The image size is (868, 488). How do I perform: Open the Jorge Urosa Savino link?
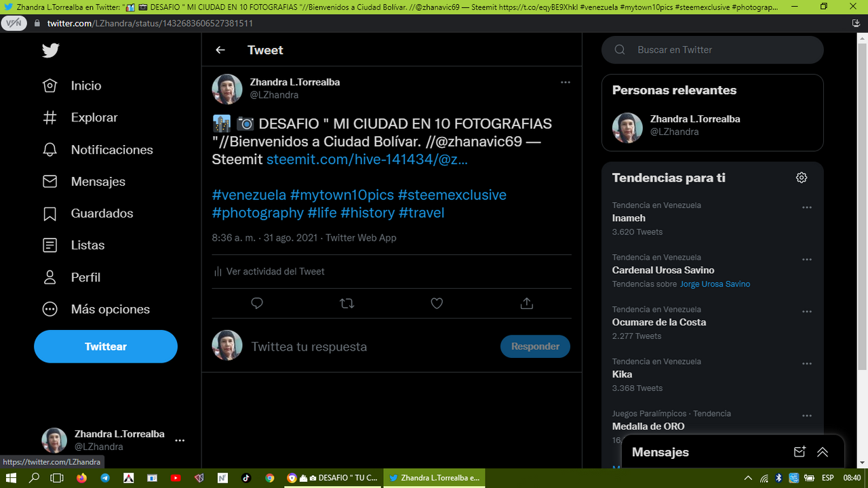(x=715, y=284)
